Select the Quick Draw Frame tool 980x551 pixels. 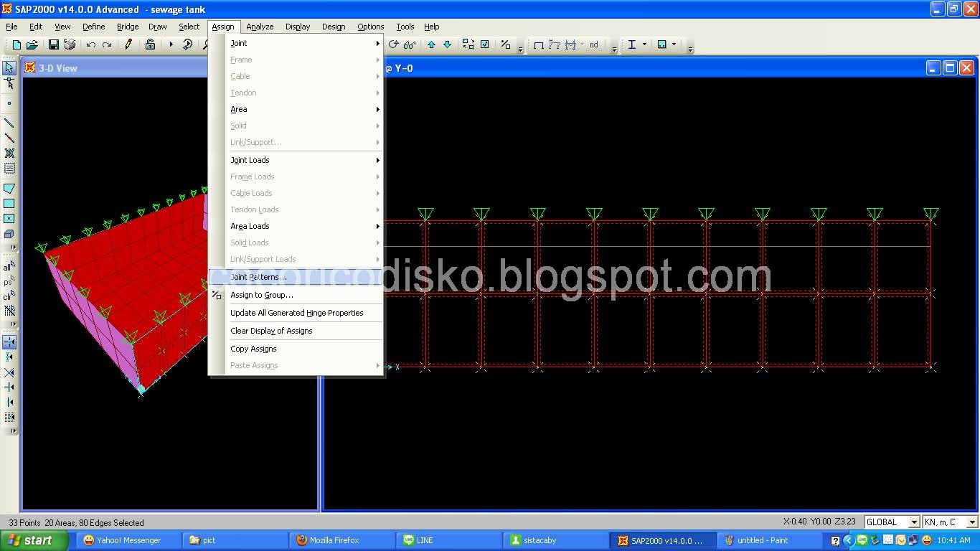[9, 138]
